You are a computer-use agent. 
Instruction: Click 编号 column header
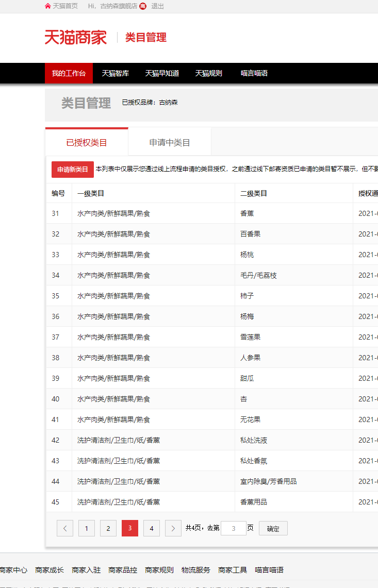coord(58,193)
